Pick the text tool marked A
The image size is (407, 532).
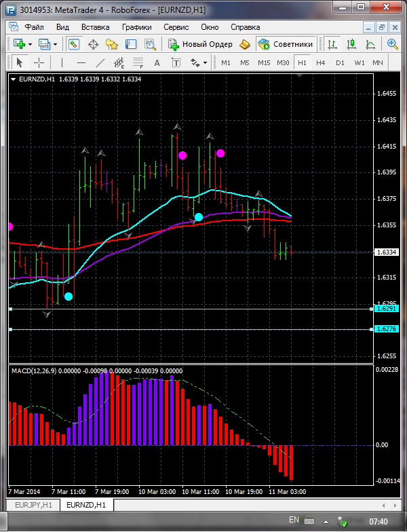point(157,62)
